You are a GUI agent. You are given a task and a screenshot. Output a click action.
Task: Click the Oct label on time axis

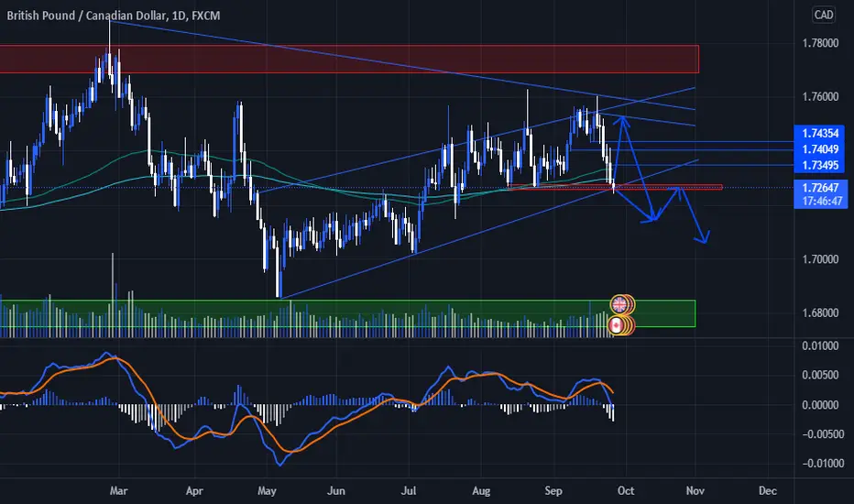(626, 491)
